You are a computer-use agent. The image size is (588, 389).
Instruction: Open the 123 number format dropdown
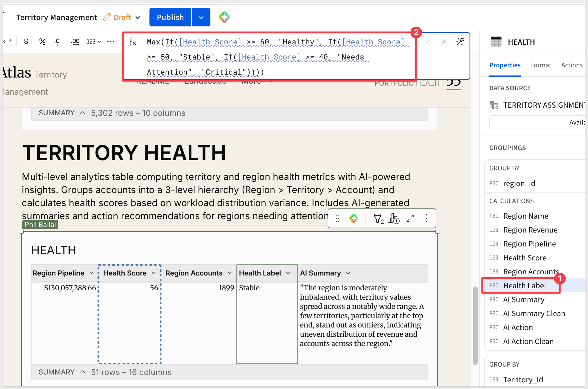pos(94,42)
